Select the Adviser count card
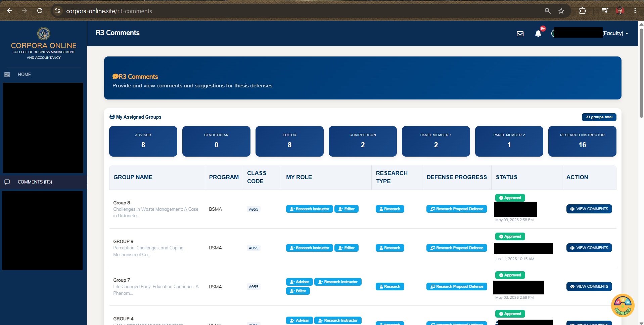Screen dimensions: 644x325 click(143, 141)
